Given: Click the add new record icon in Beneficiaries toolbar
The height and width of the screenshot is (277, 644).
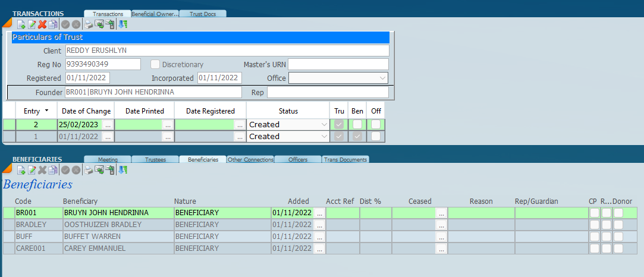Looking at the screenshot, I should pyautogui.click(x=21, y=170).
